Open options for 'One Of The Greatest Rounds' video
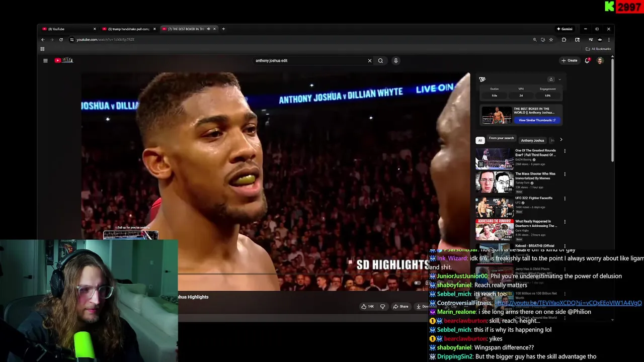 pos(565,151)
